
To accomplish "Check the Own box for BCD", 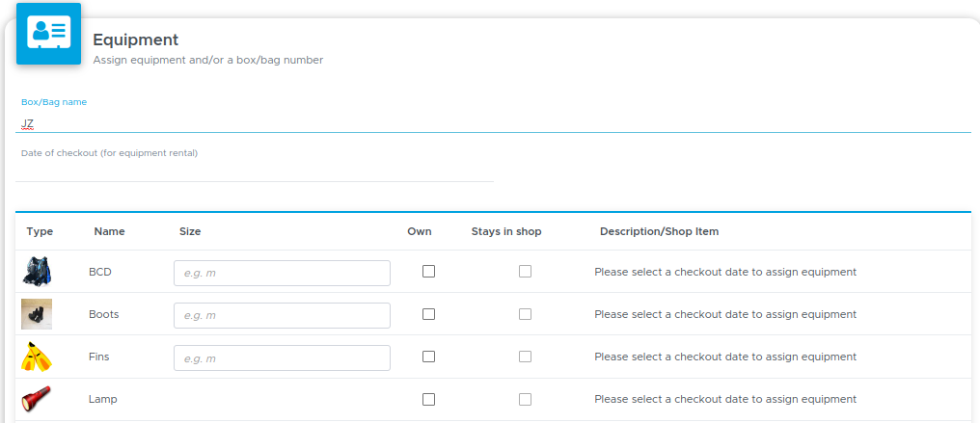I will [x=428, y=272].
